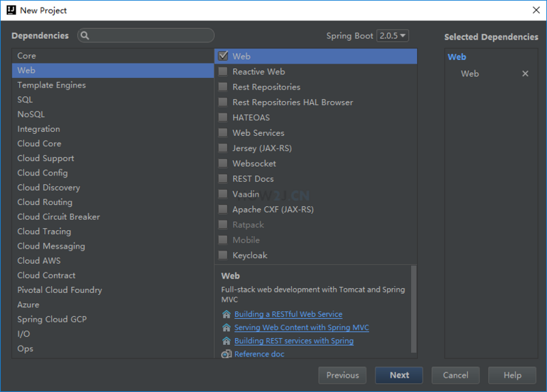
Task: Select the Template Engines category
Action: click(51, 85)
